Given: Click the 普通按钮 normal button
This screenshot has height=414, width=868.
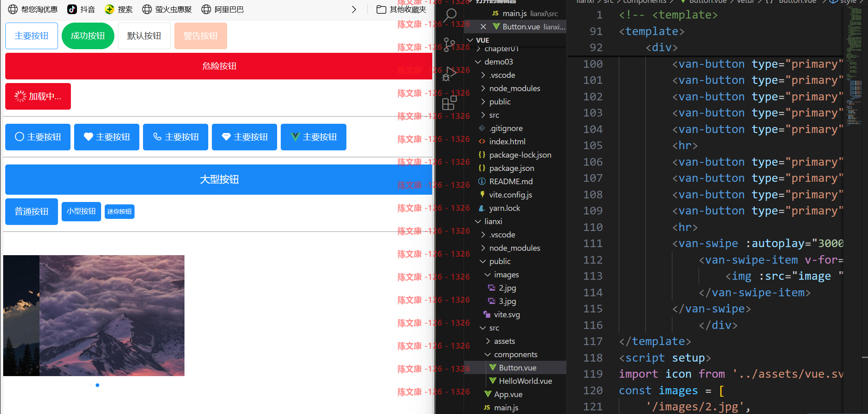Looking at the screenshot, I should (31, 212).
